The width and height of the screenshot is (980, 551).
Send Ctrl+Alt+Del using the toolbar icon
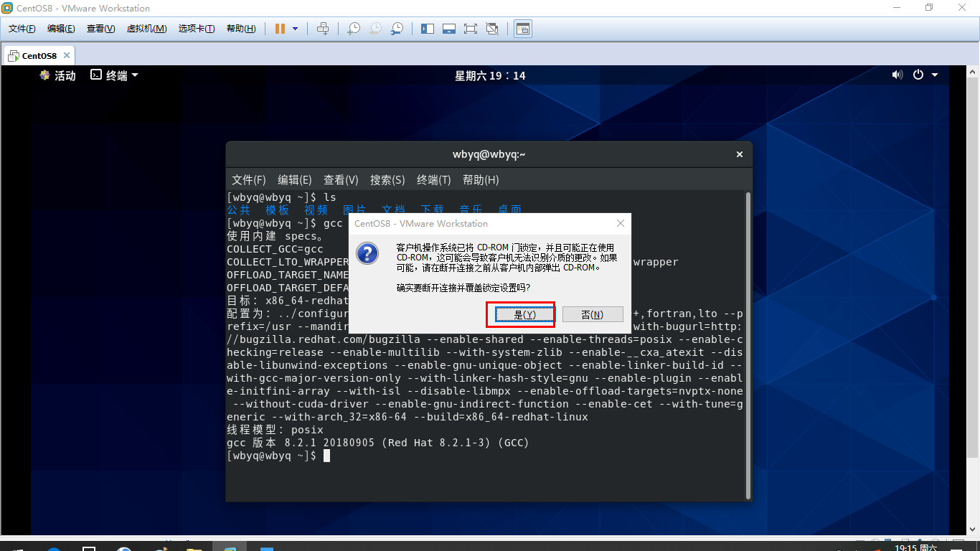tap(323, 29)
